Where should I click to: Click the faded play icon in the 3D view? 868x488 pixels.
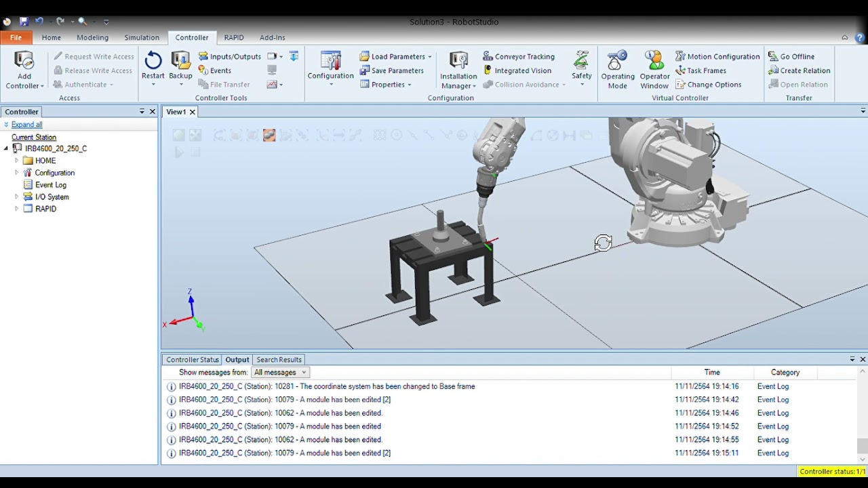[x=179, y=152]
